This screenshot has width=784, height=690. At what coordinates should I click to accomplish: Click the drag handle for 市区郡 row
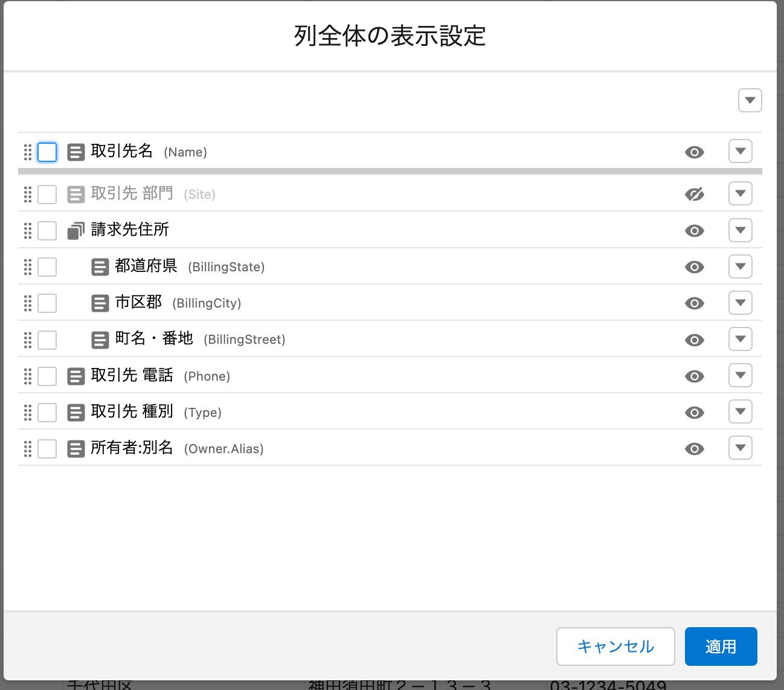click(x=28, y=303)
